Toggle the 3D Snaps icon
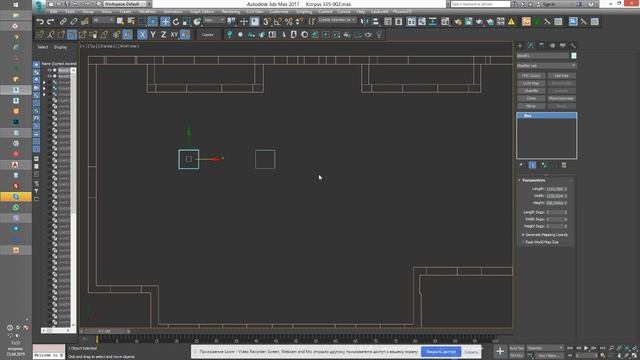640x360 pixels. [267, 22]
